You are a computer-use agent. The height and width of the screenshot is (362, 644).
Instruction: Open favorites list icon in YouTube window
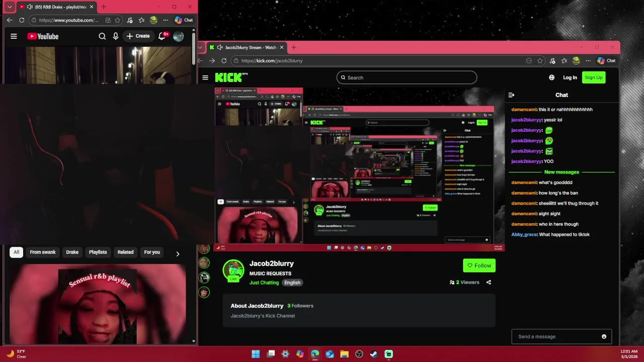coord(141,20)
